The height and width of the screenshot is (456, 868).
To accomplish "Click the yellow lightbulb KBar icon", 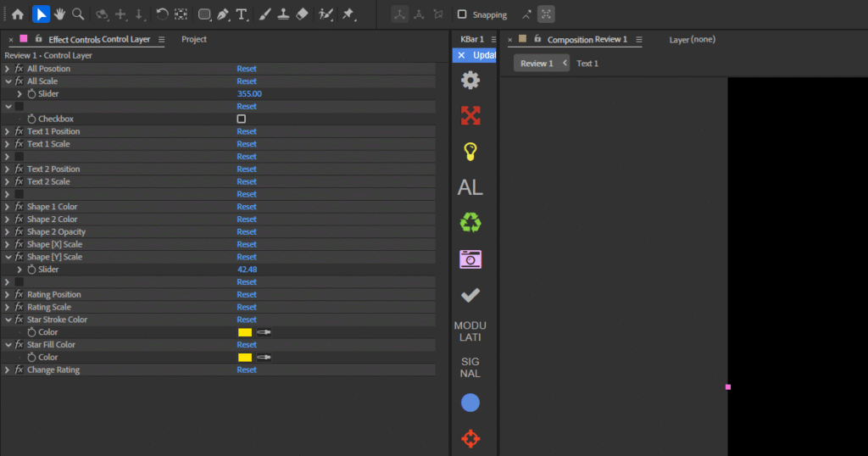I will click(x=470, y=152).
